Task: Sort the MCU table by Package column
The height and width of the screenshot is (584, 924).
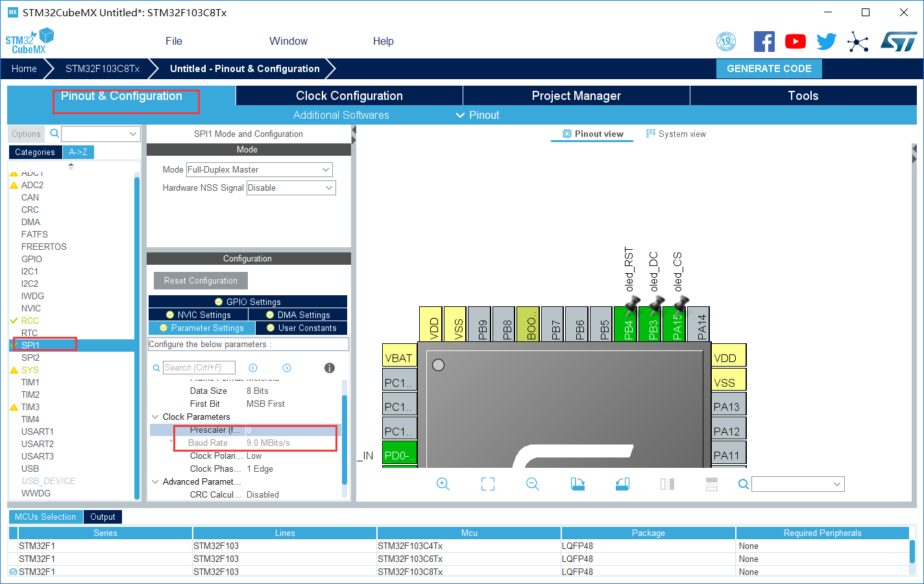Action: (648, 533)
